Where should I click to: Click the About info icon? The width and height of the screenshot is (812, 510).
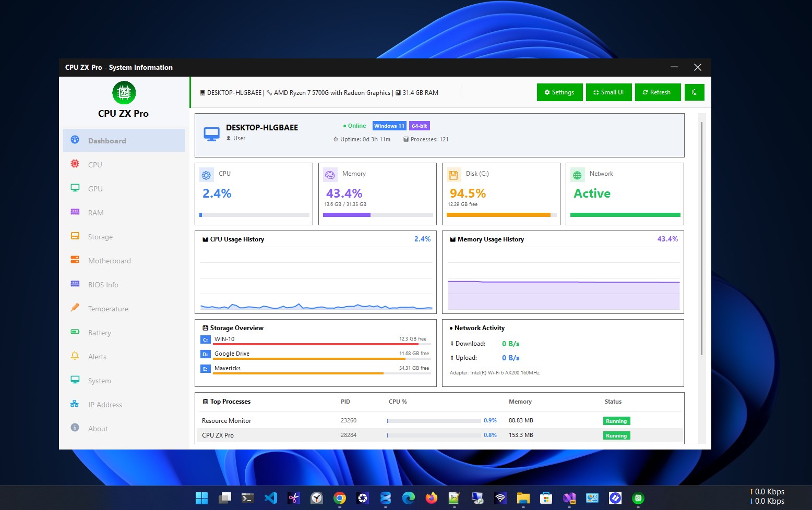pyautogui.click(x=75, y=428)
